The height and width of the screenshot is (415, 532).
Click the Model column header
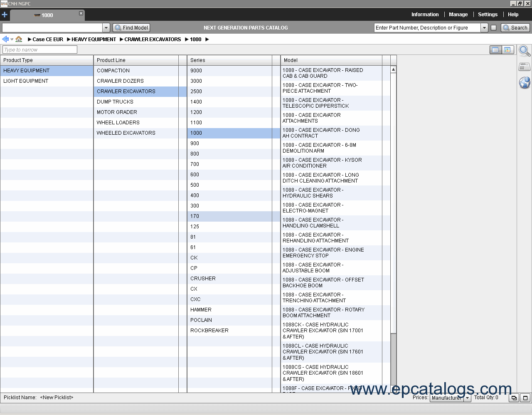(331, 60)
